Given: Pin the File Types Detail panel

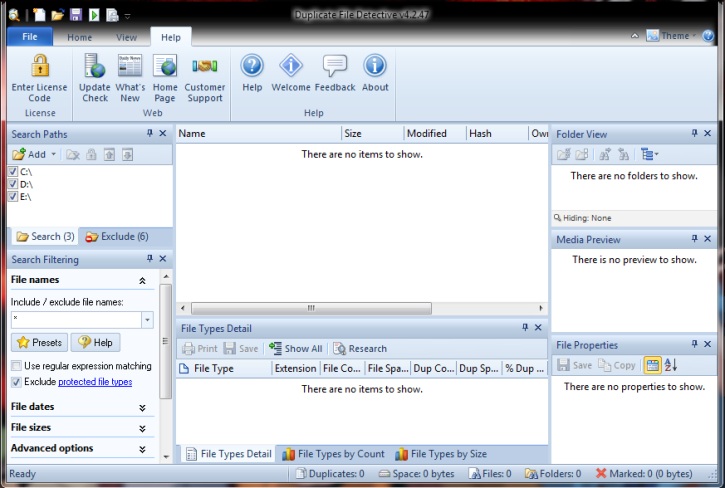Looking at the screenshot, I should [x=525, y=327].
